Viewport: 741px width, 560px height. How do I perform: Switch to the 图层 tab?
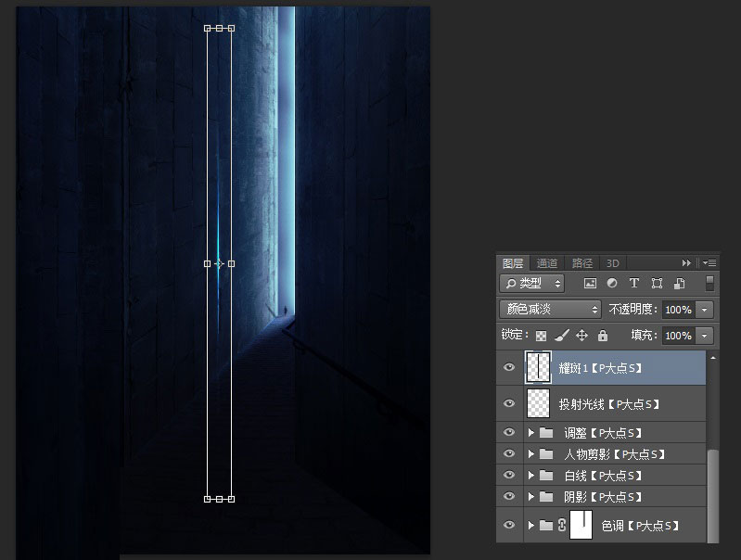tap(513, 263)
